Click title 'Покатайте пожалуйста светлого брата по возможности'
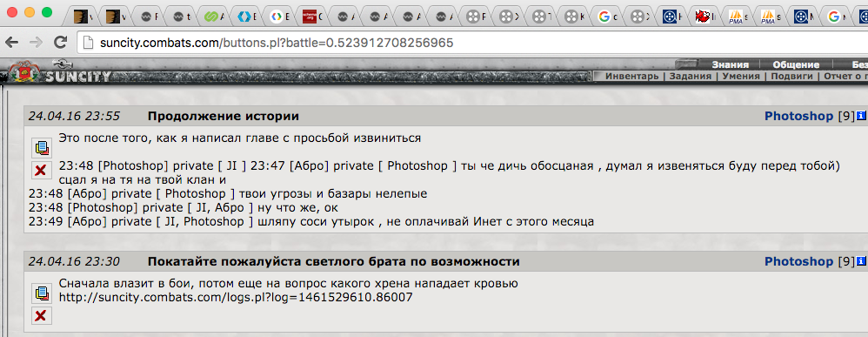The width and height of the screenshot is (868, 337). (333, 261)
